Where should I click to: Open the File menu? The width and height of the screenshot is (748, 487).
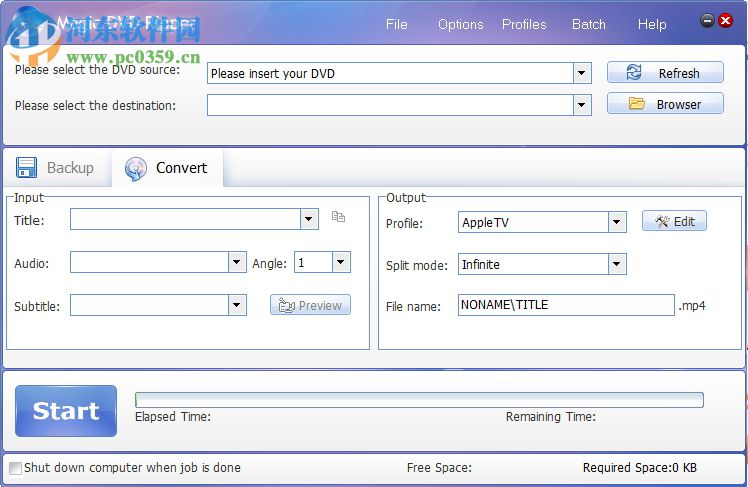(396, 24)
